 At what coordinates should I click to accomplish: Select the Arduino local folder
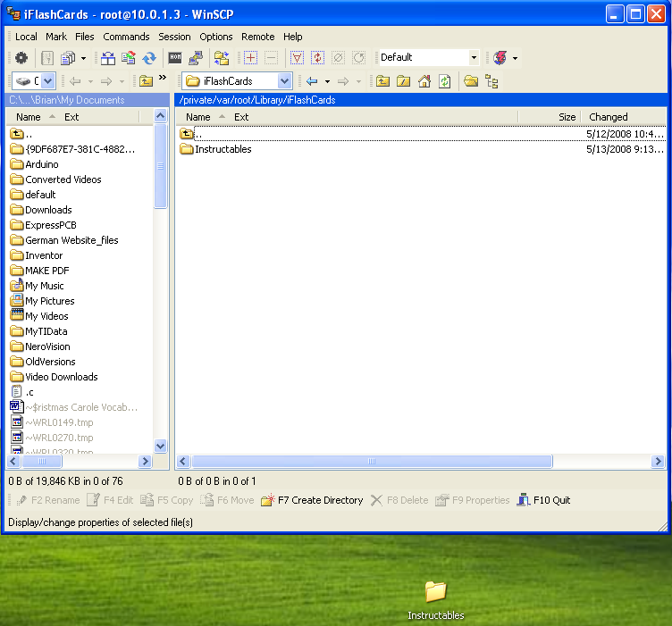coord(34,164)
